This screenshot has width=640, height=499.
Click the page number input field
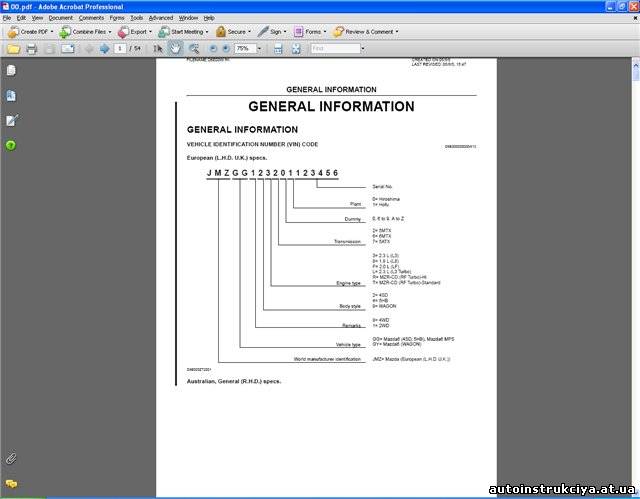tap(120, 49)
